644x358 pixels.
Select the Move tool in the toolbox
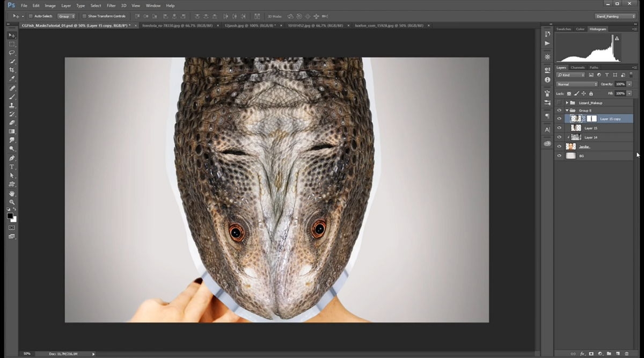(12, 35)
